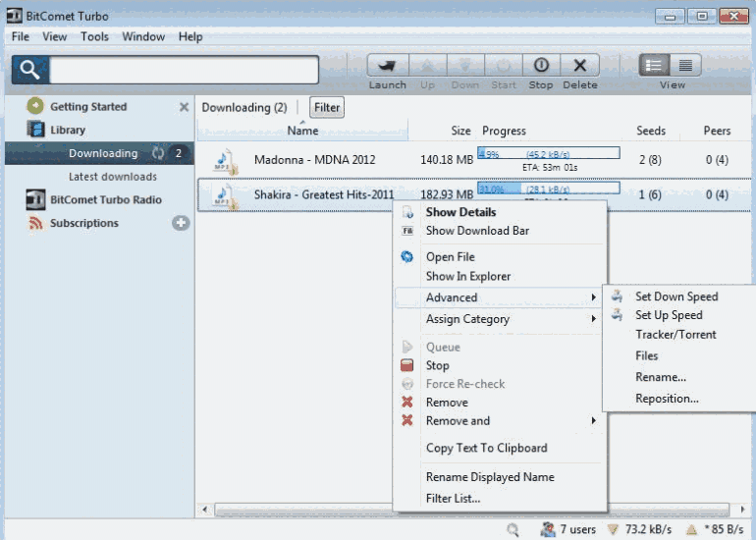
Task: Click inside the search input field
Action: tap(184, 70)
